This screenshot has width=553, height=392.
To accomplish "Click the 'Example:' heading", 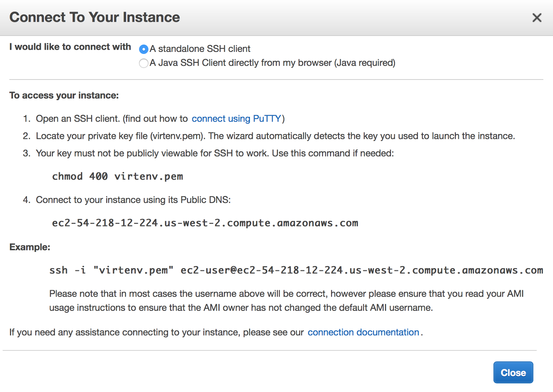I will pos(30,247).
